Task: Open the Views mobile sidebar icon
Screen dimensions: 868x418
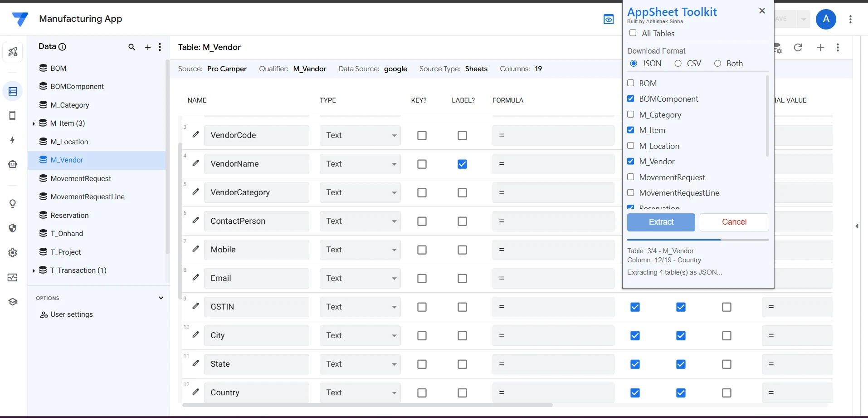Action: point(13,116)
